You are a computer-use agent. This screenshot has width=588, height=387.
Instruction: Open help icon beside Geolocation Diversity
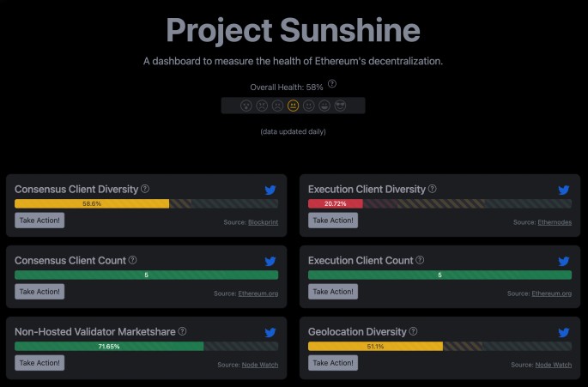click(x=414, y=331)
